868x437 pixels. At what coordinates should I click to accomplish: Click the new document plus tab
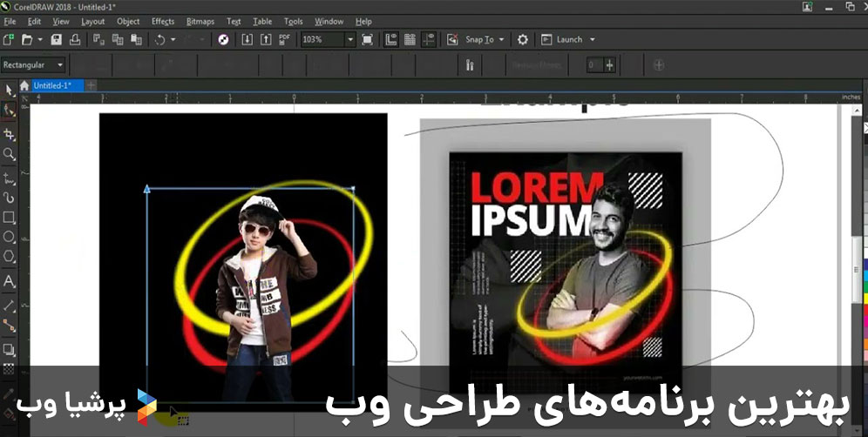pyautogui.click(x=91, y=85)
